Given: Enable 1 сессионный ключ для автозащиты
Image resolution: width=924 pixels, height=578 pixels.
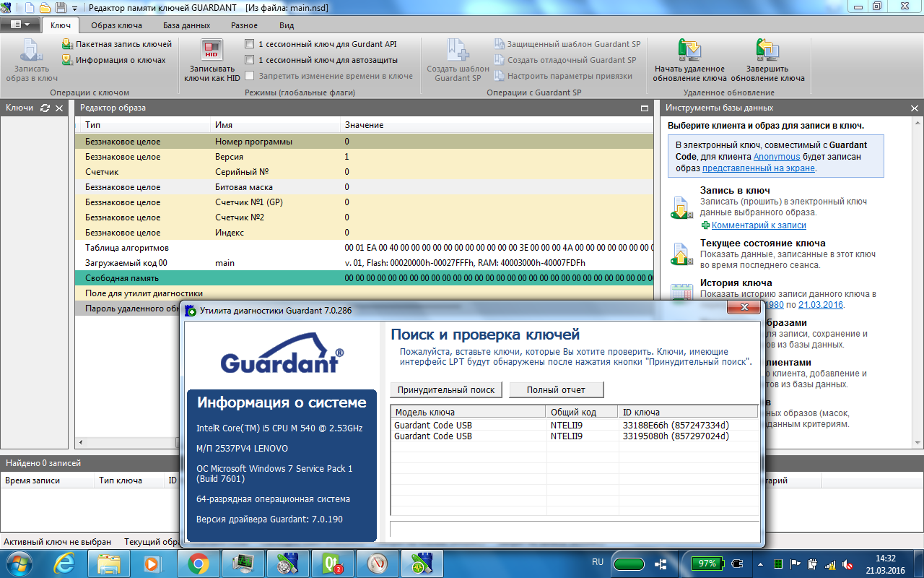Looking at the screenshot, I should (250, 60).
